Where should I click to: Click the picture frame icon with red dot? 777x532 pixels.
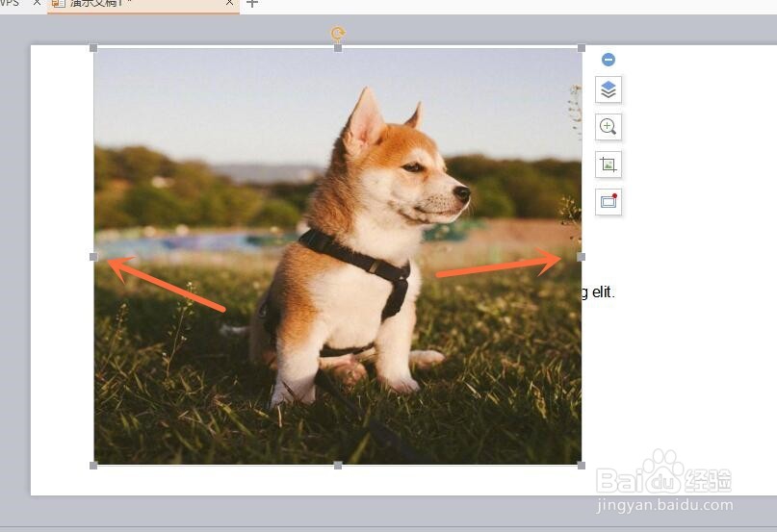tap(608, 202)
